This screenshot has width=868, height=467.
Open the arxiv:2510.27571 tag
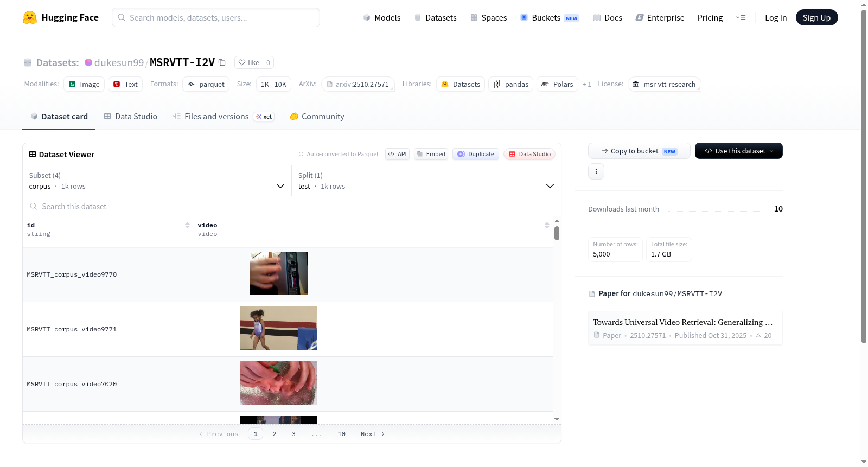[358, 84]
